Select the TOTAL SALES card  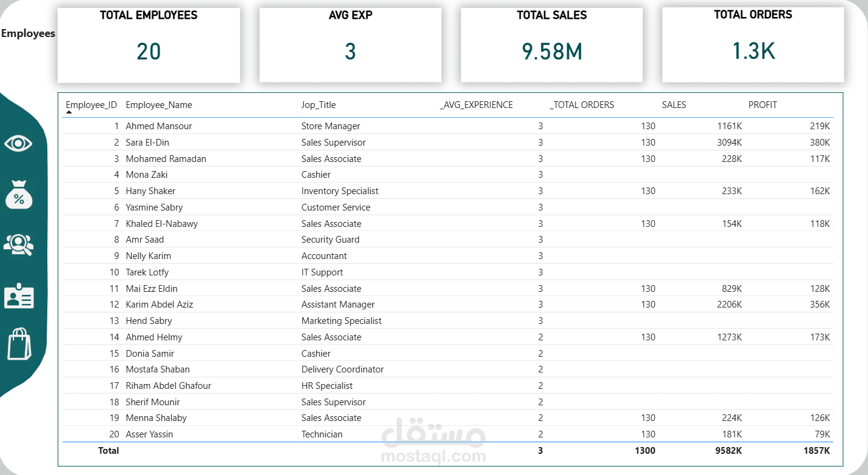coord(551,45)
